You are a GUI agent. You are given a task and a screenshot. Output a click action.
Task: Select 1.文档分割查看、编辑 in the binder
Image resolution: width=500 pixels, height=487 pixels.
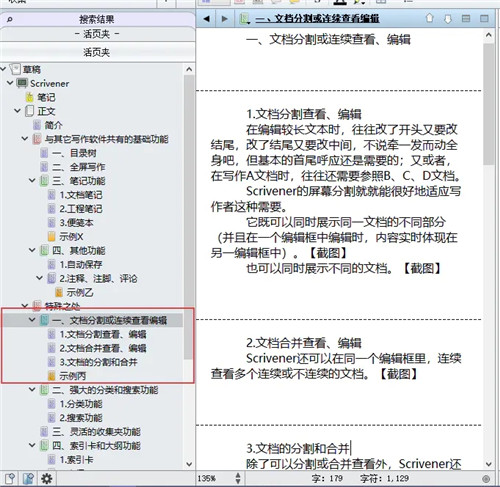pyautogui.click(x=103, y=334)
